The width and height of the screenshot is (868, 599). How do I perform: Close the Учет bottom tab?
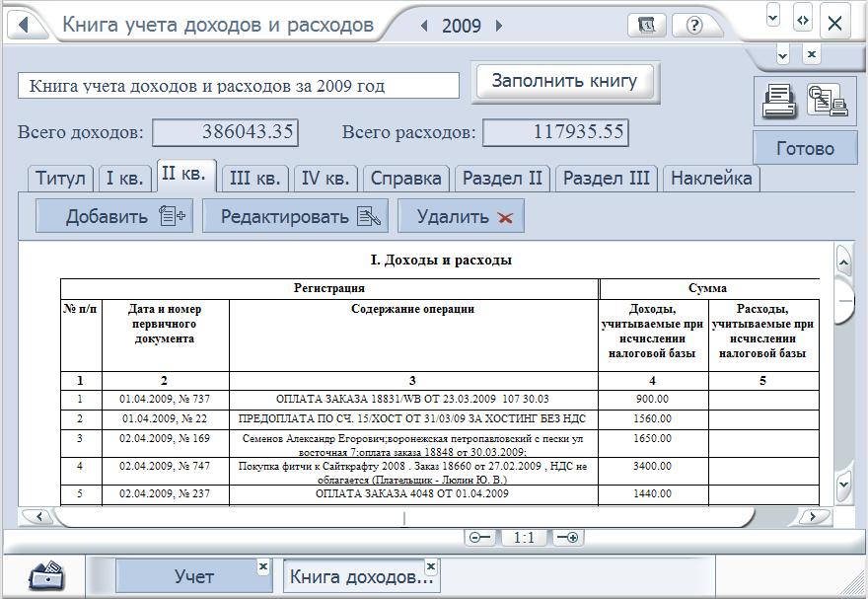tap(263, 566)
